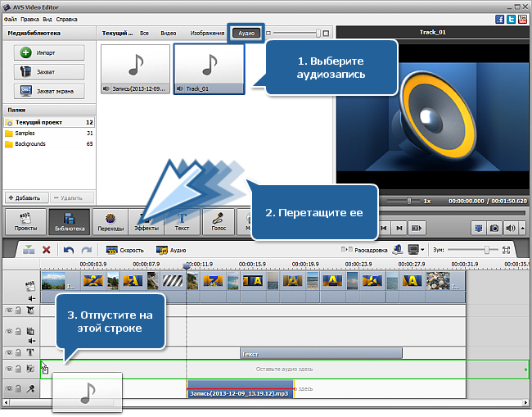Click the Добавить folder button
This screenshot has height=417, width=532.
point(26,197)
